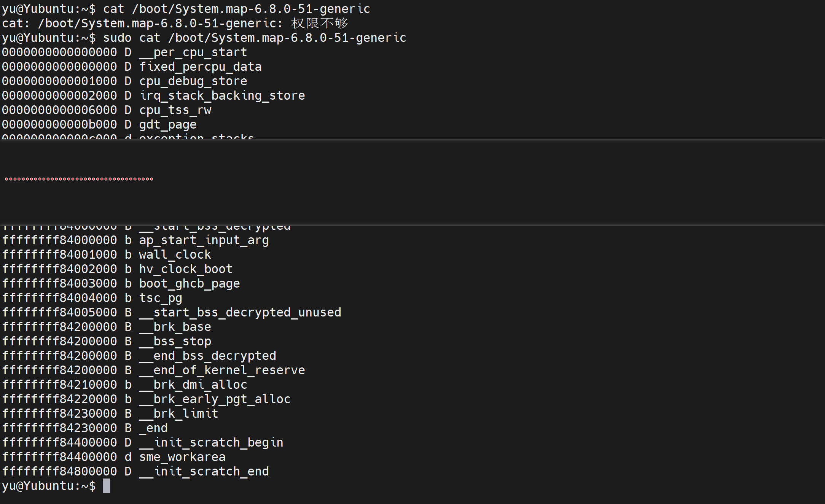Select __start_bss_decrypted_unused symbol
Image resolution: width=825 pixels, height=504 pixels.
pos(240,313)
